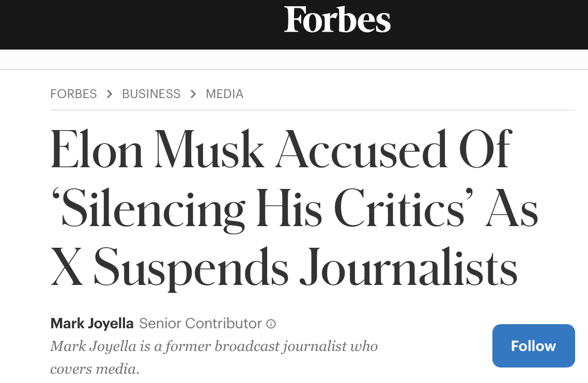Viewport: 588px width, 383px height.
Task: Click "Suspends" in the headline
Action: pos(192,267)
